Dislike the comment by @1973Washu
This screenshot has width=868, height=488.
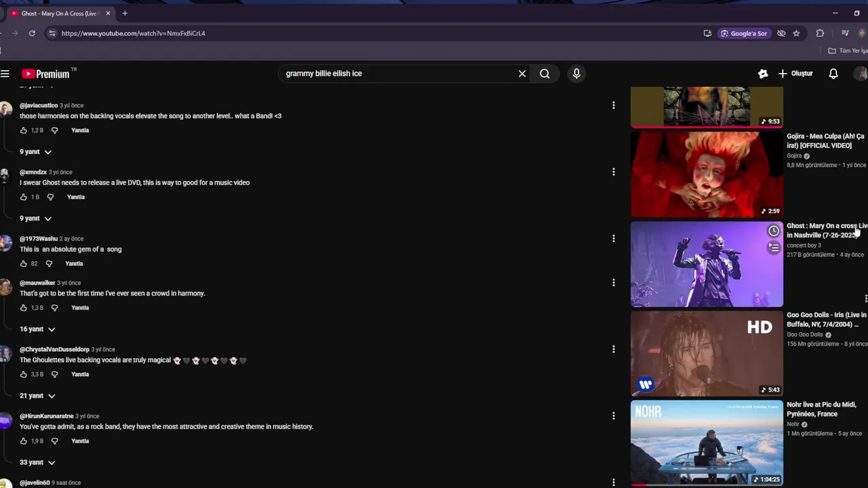(x=49, y=264)
